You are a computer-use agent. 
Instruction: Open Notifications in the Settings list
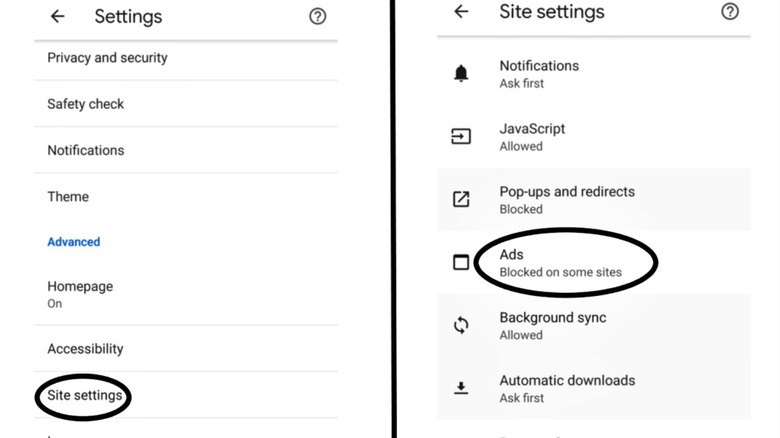coord(86,150)
